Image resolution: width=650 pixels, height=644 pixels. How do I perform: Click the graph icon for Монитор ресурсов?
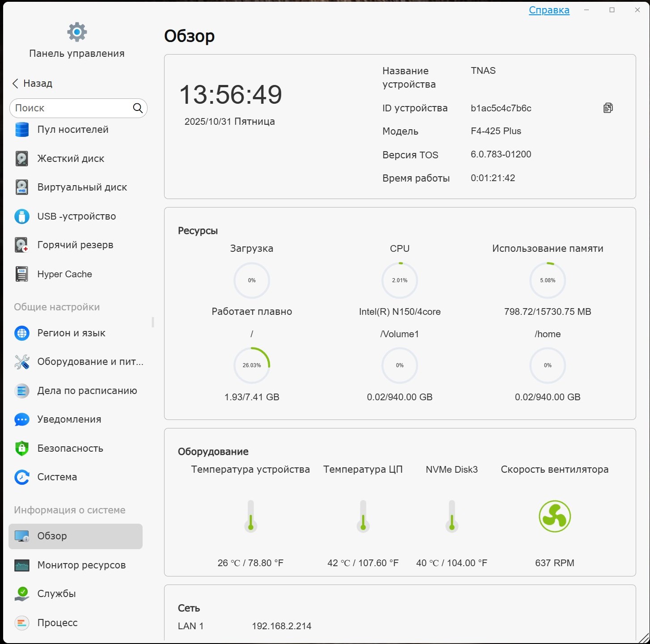(22, 565)
